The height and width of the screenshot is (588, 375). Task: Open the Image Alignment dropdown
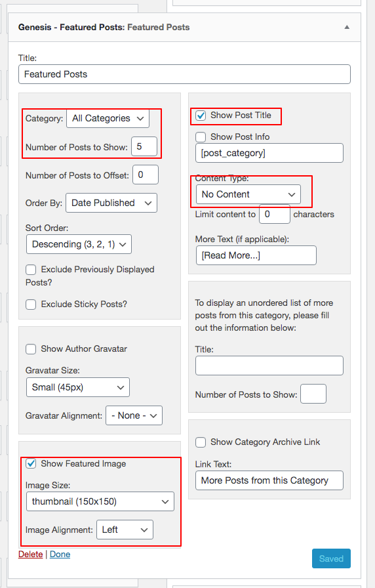point(125,530)
